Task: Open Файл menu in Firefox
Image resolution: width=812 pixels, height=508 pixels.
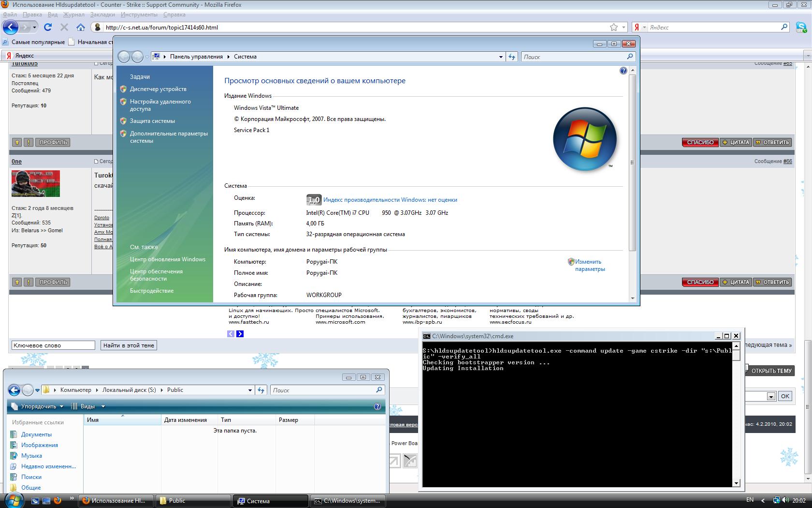Action: point(10,15)
